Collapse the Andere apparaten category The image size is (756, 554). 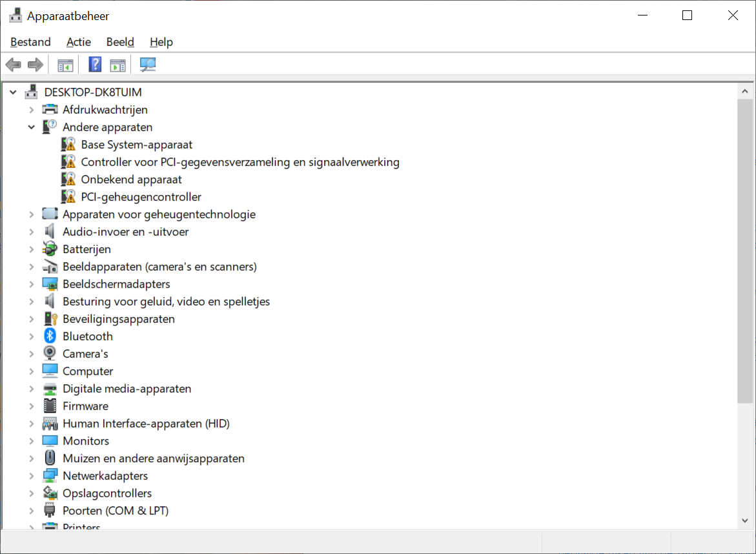tap(32, 127)
